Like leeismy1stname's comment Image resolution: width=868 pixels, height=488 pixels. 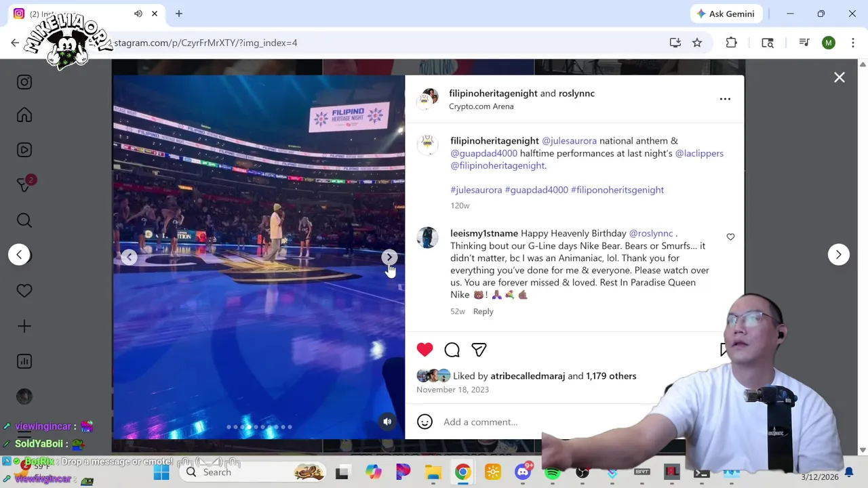click(730, 237)
